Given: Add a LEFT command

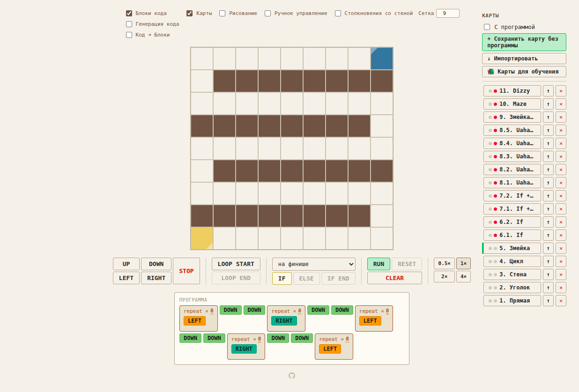Looking at the screenshot, I should pos(126,278).
